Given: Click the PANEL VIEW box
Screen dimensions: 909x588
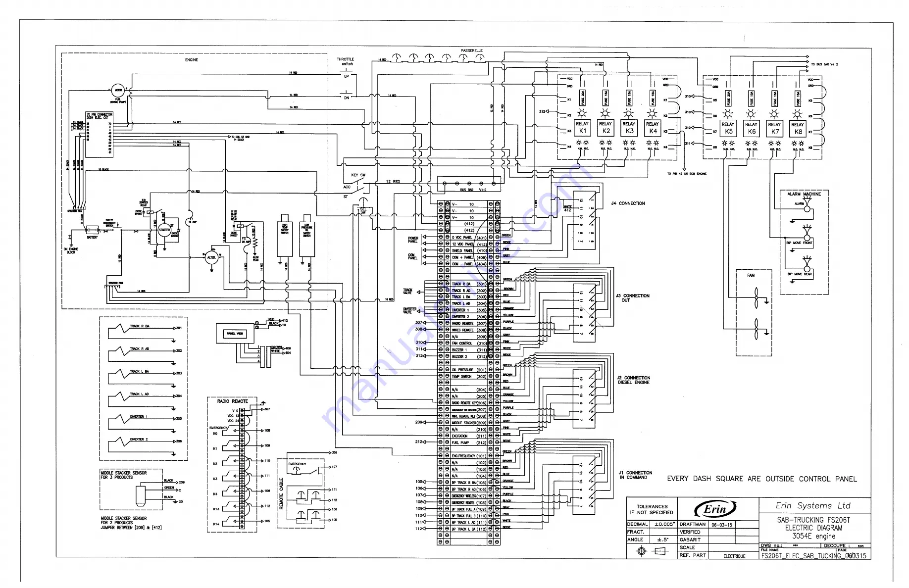Looking at the screenshot, I should tap(235, 334).
